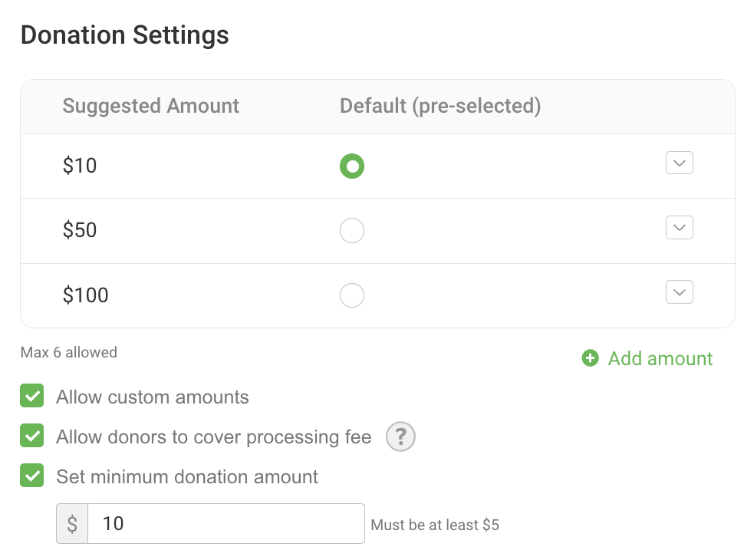Open the dropdown arrow for the $10 row

click(x=680, y=163)
